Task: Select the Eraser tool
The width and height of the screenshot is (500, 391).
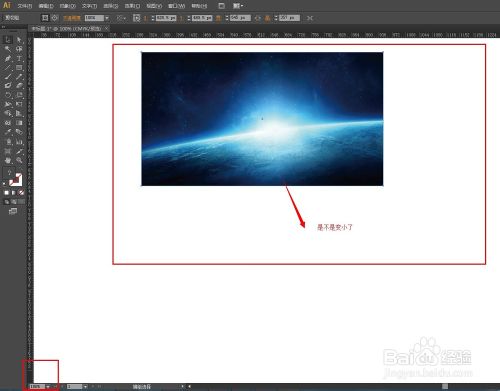Action: tap(19, 86)
